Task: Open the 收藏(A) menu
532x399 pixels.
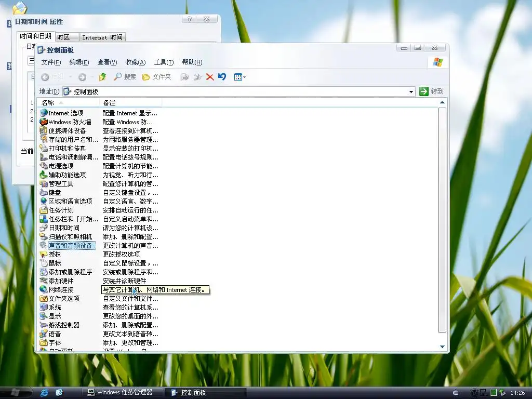Action: coord(136,62)
